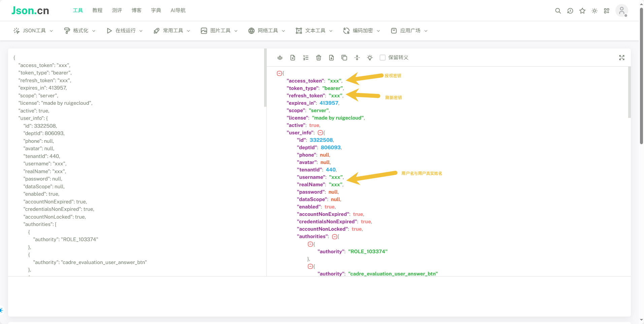Image resolution: width=644 pixels, height=324 pixels.
Task: Open search with the magnifier icon
Action: coord(558,11)
